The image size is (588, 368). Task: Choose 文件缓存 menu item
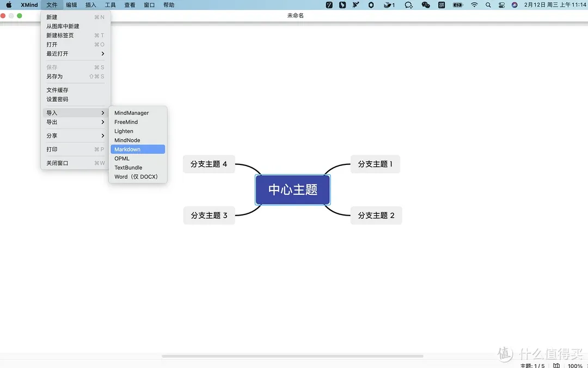75,90
